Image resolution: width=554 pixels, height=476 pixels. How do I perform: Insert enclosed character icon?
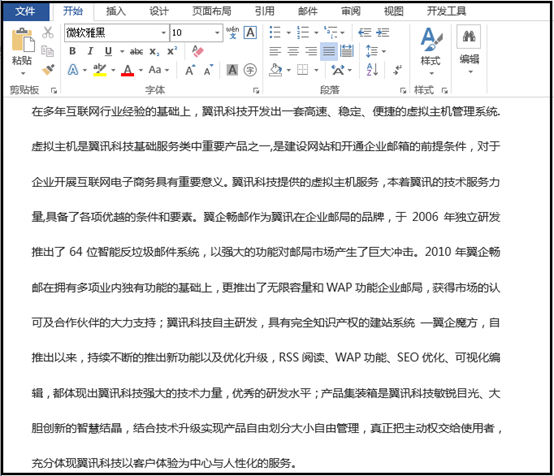point(250,70)
